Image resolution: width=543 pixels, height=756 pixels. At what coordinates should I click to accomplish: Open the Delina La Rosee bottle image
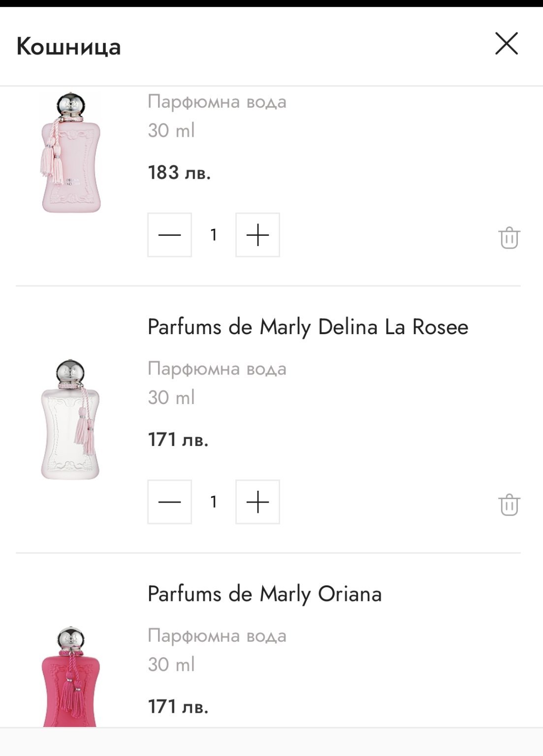71,419
